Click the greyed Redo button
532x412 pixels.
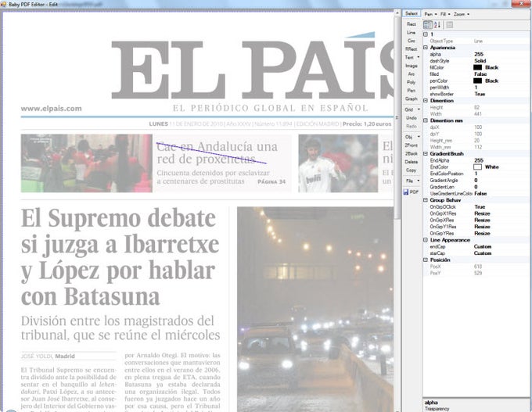[x=412, y=126]
